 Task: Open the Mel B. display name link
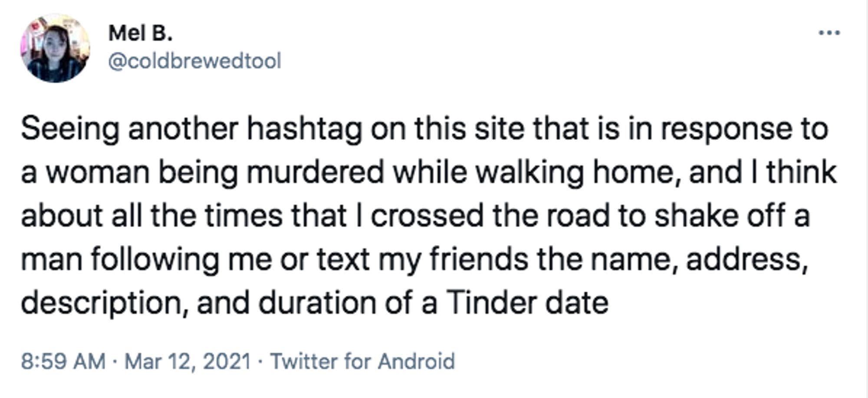140,33
